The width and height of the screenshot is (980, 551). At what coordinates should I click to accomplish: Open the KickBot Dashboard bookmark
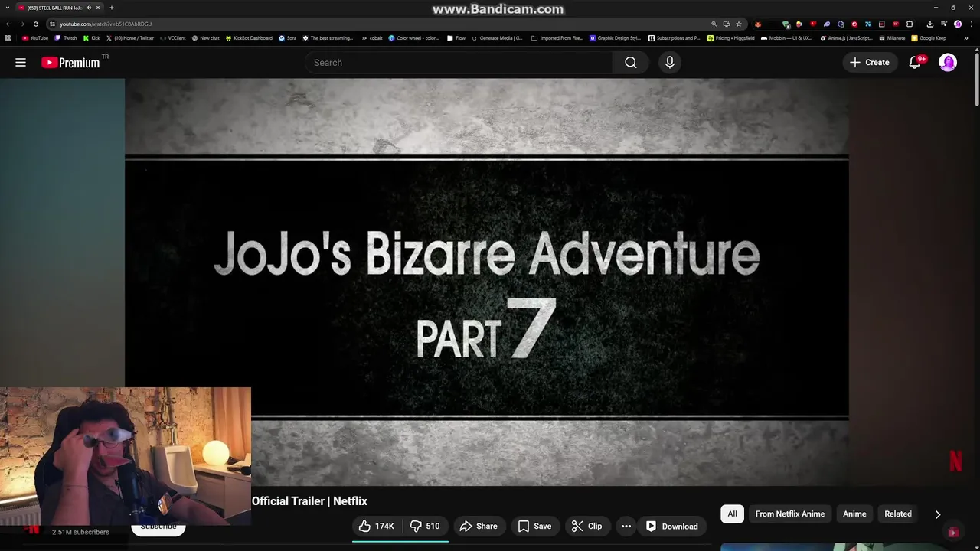click(249, 37)
